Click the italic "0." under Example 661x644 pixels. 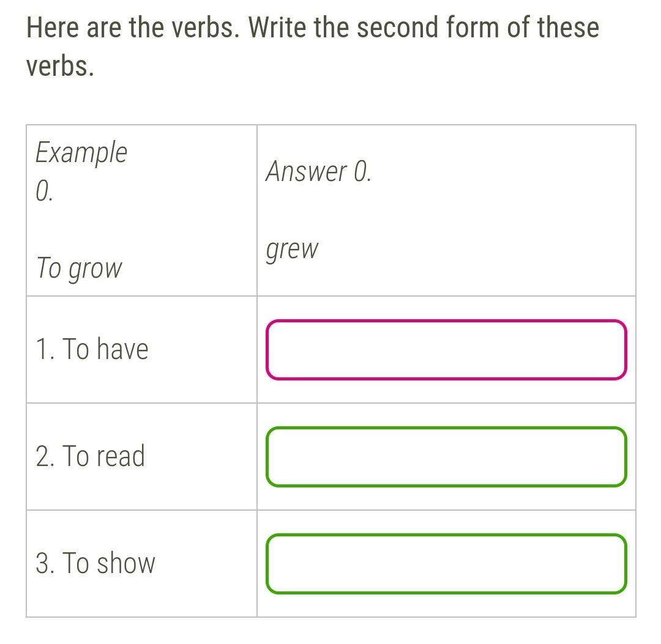44,191
